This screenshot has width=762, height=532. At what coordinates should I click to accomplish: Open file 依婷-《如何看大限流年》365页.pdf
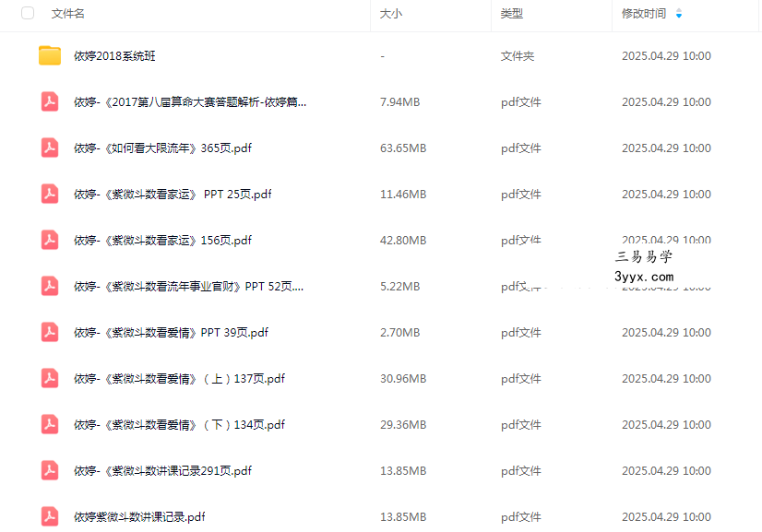162,148
